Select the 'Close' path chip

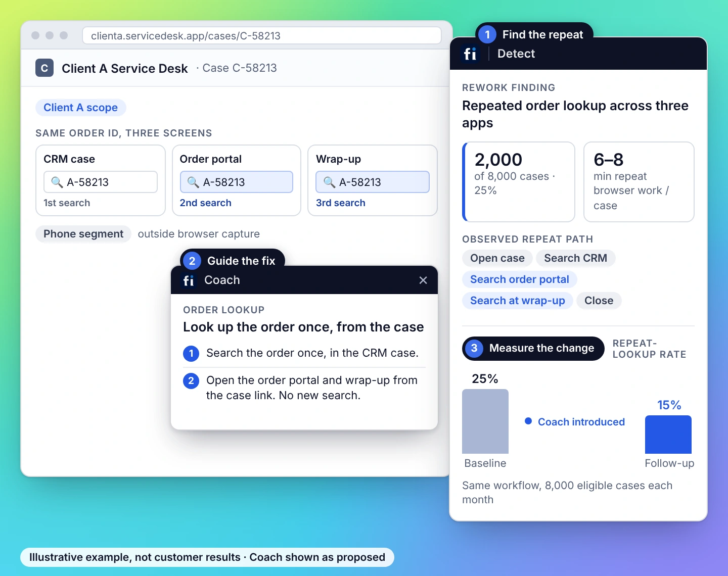click(599, 301)
